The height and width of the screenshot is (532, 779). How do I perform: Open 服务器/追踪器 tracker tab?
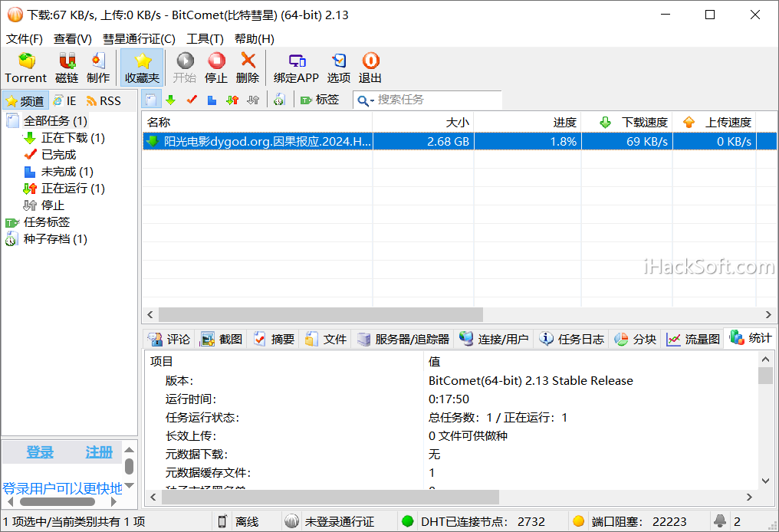click(x=403, y=339)
